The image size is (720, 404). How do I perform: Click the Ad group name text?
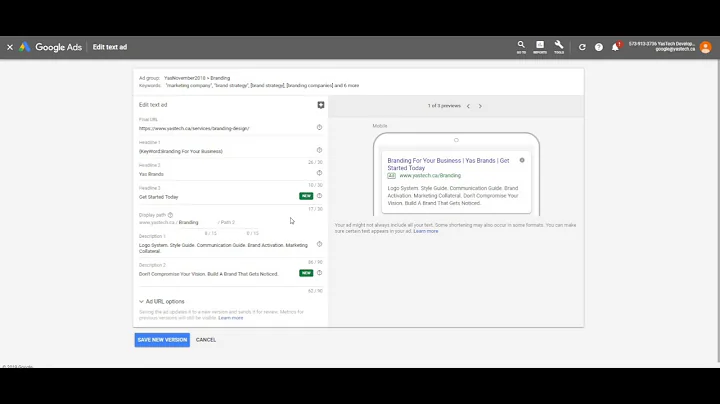197,78
